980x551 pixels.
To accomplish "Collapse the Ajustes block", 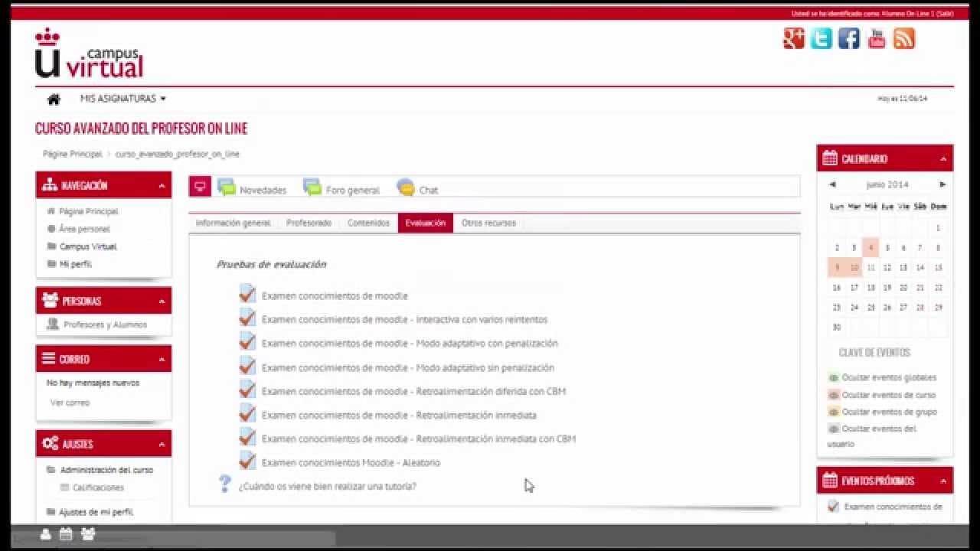I will 162,445.
